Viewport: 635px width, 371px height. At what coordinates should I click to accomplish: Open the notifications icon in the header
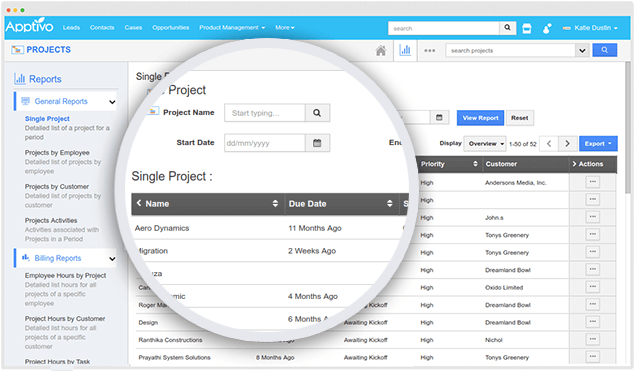click(x=547, y=28)
